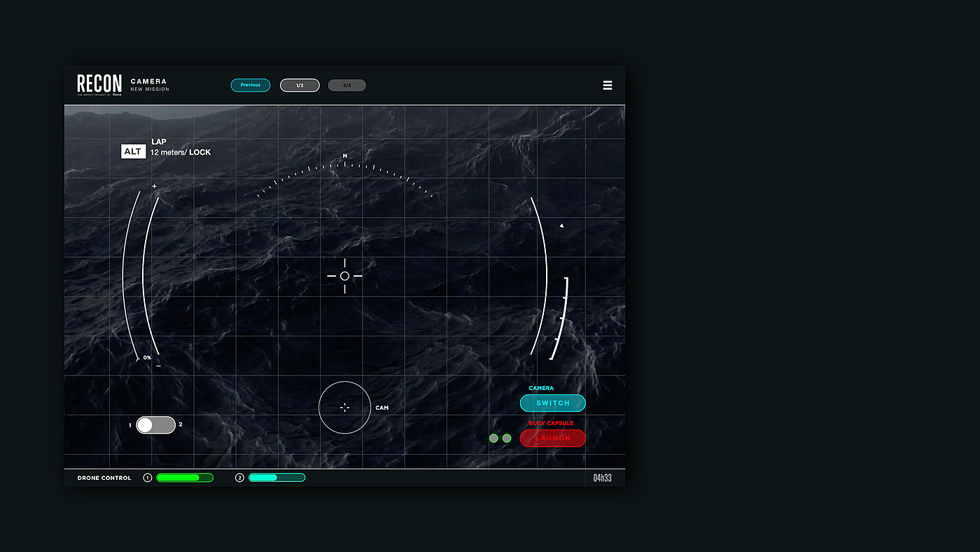Click the BUOY CAPSULE label
Image resolution: width=980 pixels, height=552 pixels.
[551, 423]
